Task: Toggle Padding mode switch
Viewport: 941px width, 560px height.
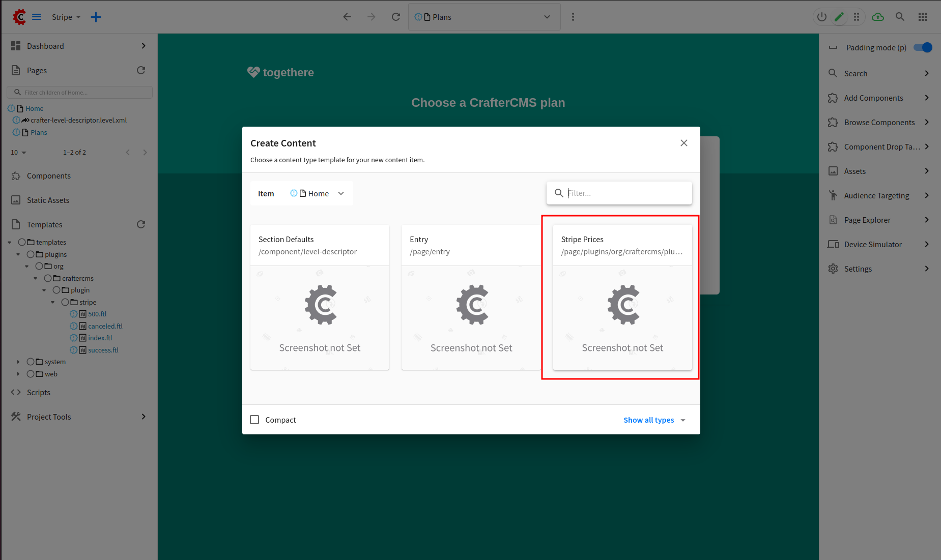Action: [x=923, y=47]
